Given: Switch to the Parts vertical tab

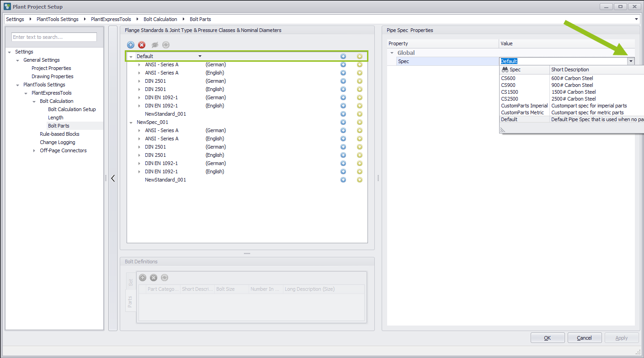Looking at the screenshot, I should [x=131, y=302].
